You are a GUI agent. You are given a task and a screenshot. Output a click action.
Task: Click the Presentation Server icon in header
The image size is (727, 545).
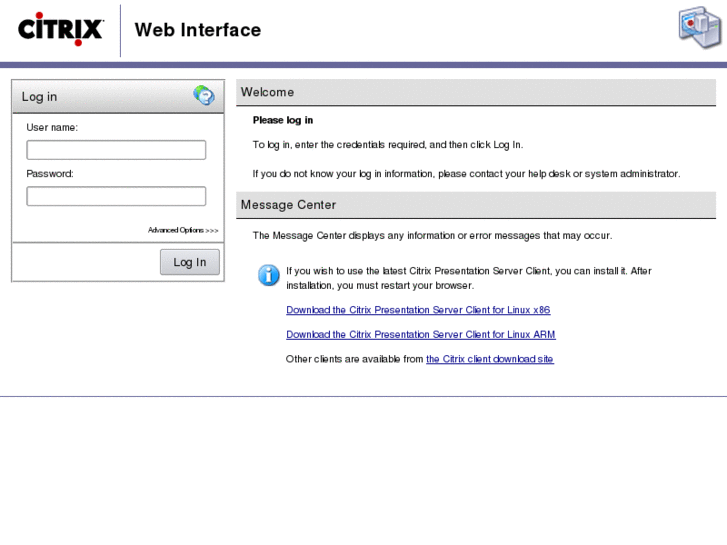700,27
